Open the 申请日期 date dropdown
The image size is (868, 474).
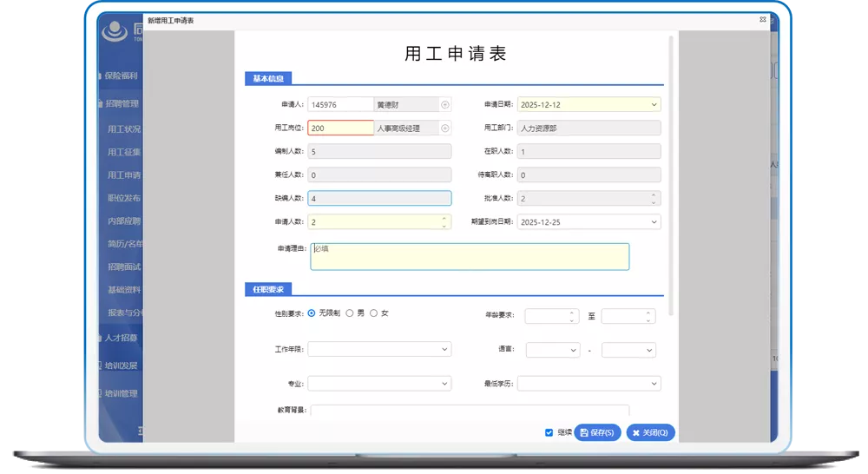tap(654, 105)
